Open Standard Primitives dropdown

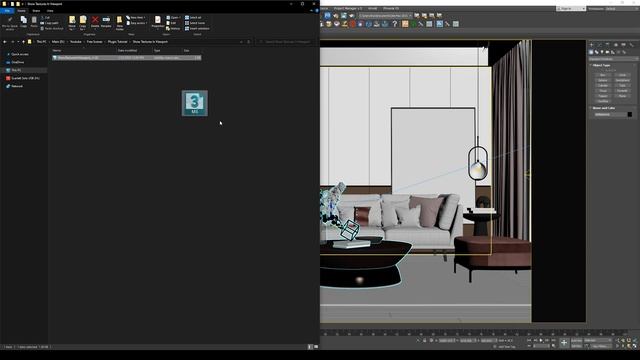pyautogui.click(x=612, y=59)
